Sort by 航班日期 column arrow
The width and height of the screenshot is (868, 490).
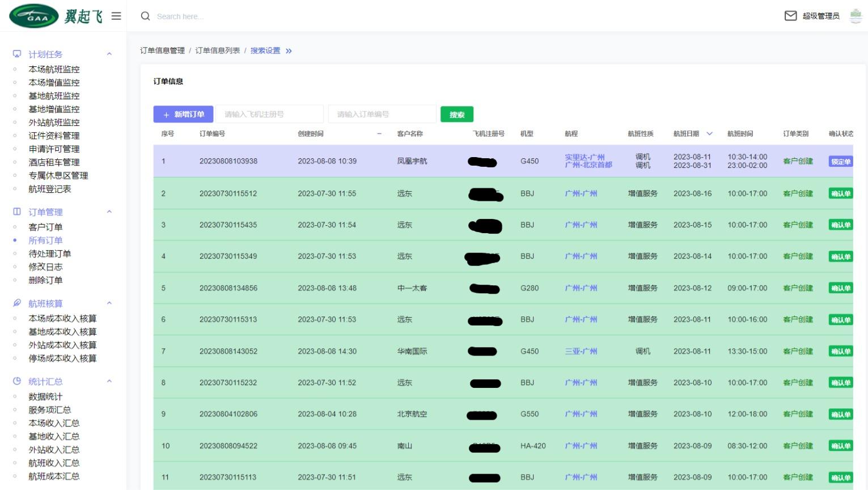pos(709,134)
